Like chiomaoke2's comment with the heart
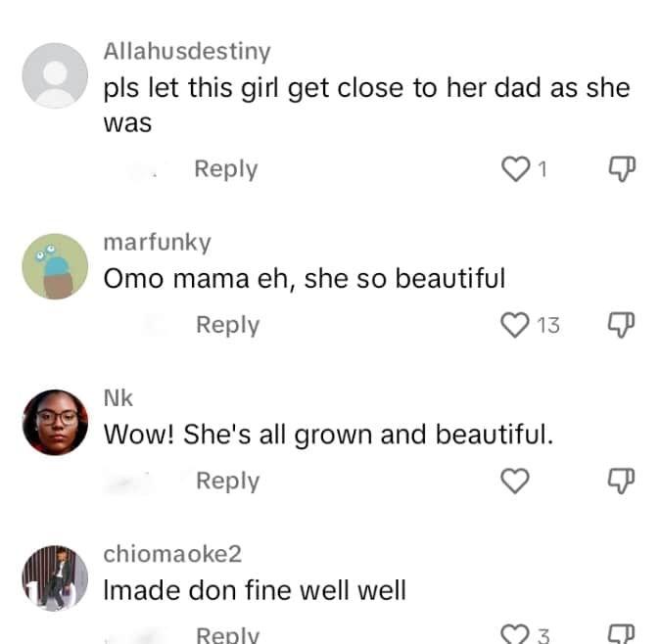The width and height of the screenshot is (661, 644). click(515, 634)
